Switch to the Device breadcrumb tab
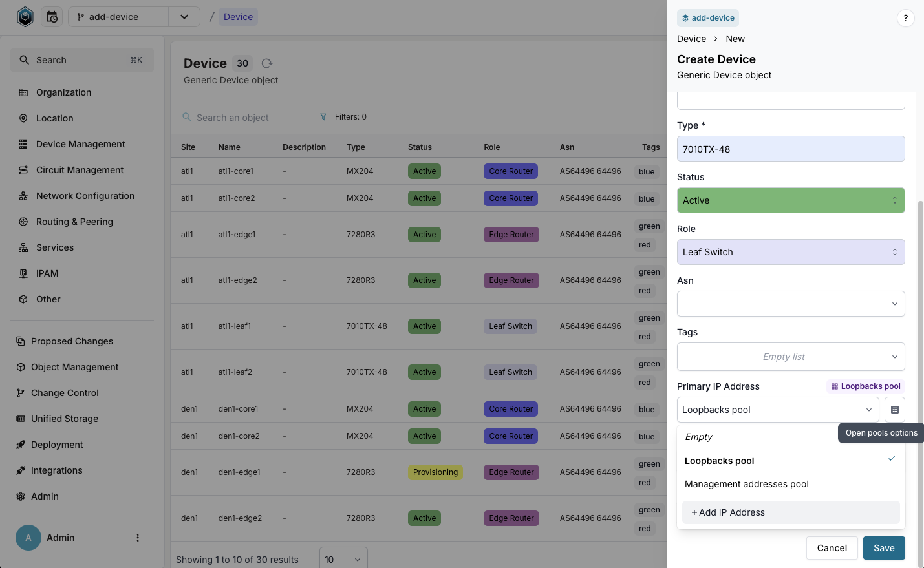The width and height of the screenshot is (924, 568). coord(238,17)
